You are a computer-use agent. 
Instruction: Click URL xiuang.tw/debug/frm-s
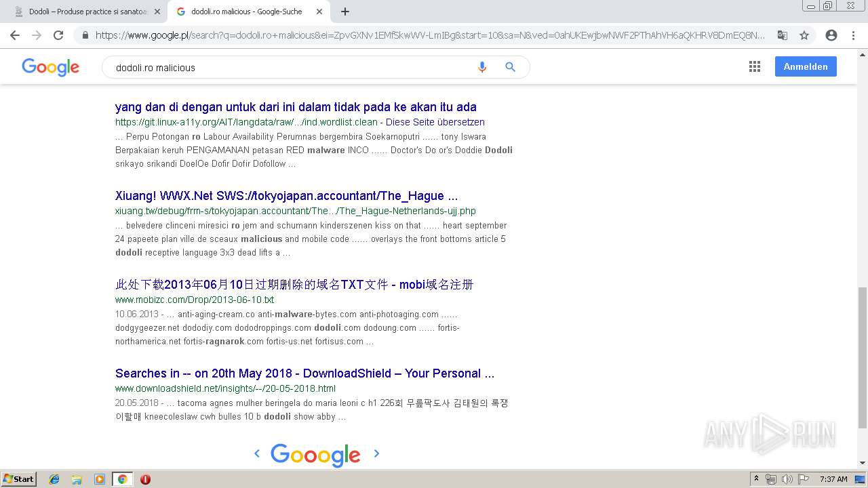coord(296,211)
